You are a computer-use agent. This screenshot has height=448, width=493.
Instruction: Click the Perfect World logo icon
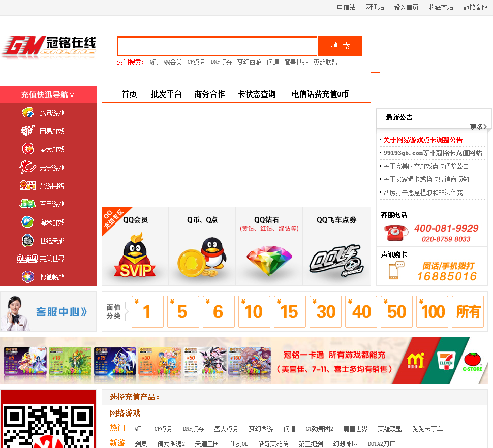click(x=27, y=259)
